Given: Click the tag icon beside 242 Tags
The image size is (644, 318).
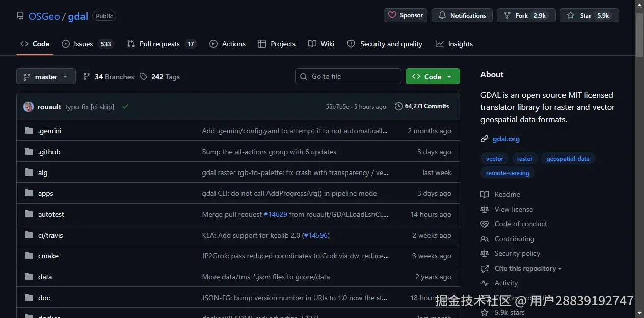Looking at the screenshot, I should tap(143, 77).
